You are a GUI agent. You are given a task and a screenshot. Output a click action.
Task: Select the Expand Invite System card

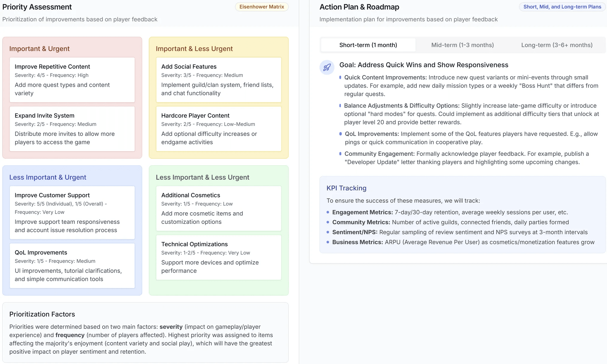72,129
